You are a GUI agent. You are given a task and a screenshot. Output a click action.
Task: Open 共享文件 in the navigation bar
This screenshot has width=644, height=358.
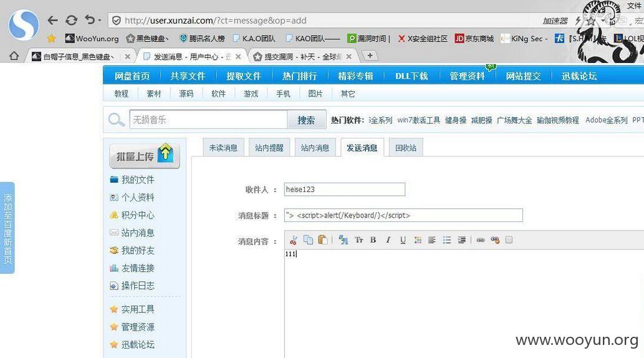[188, 76]
